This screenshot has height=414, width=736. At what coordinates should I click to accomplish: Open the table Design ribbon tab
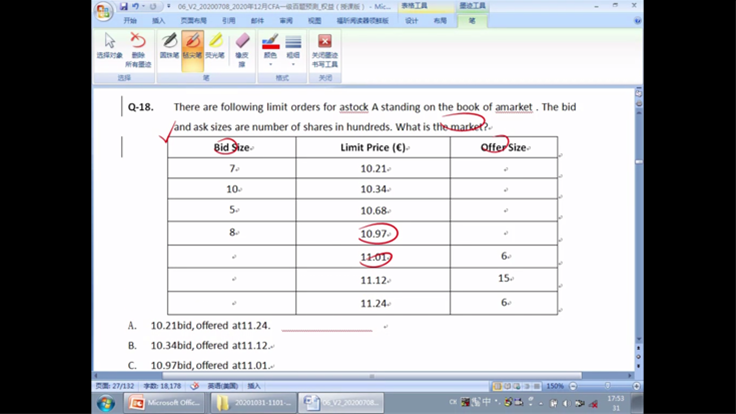pyautogui.click(x=411, y=19)
